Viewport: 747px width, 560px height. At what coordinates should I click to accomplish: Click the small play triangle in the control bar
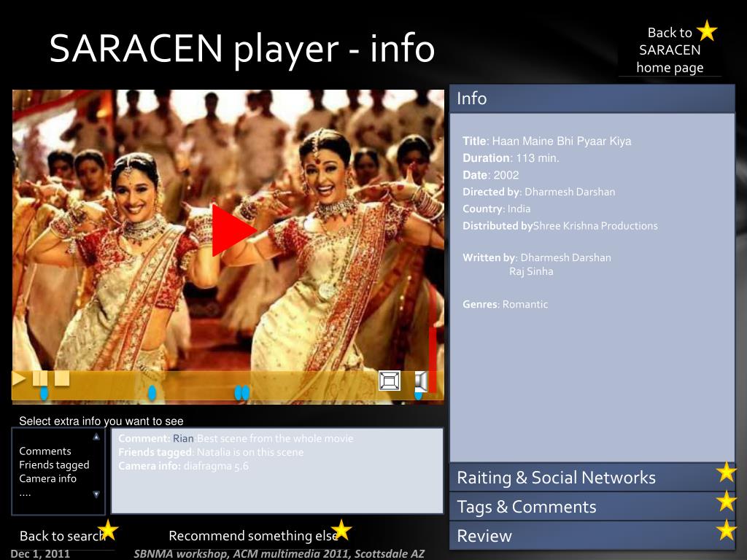click(19, 378)
